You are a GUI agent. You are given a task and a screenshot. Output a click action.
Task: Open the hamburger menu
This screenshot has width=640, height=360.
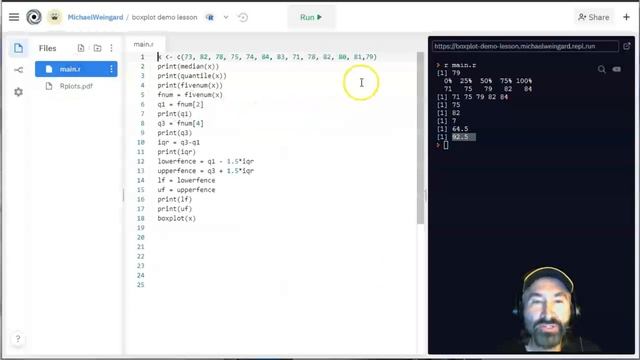tap(14, 17)
